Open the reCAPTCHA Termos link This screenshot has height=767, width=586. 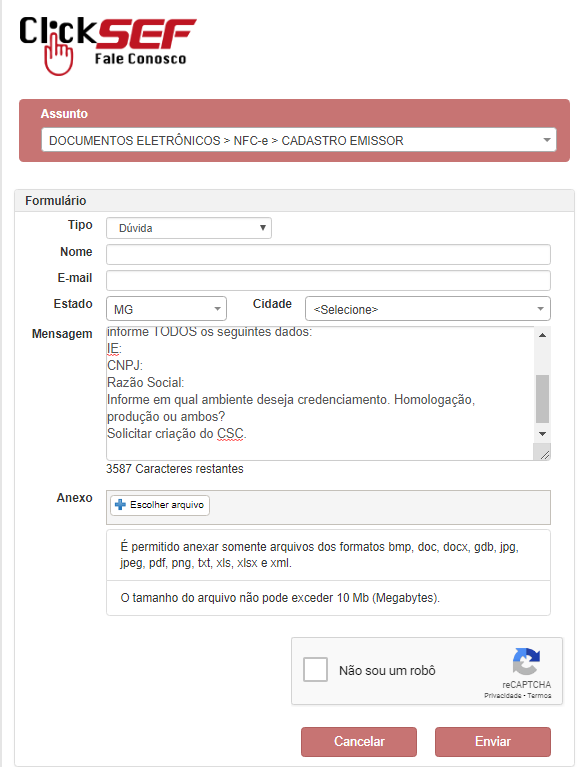pos(539,696)
